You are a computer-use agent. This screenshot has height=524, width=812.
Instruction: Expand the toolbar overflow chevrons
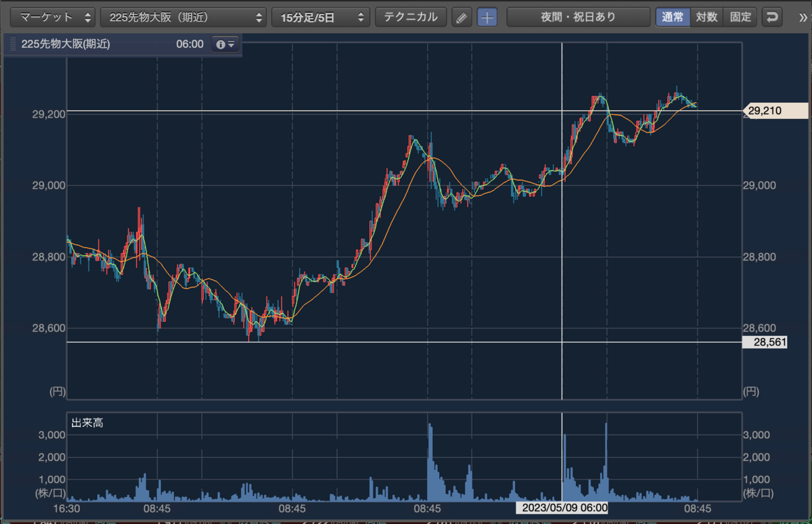[x=803, y=18]
